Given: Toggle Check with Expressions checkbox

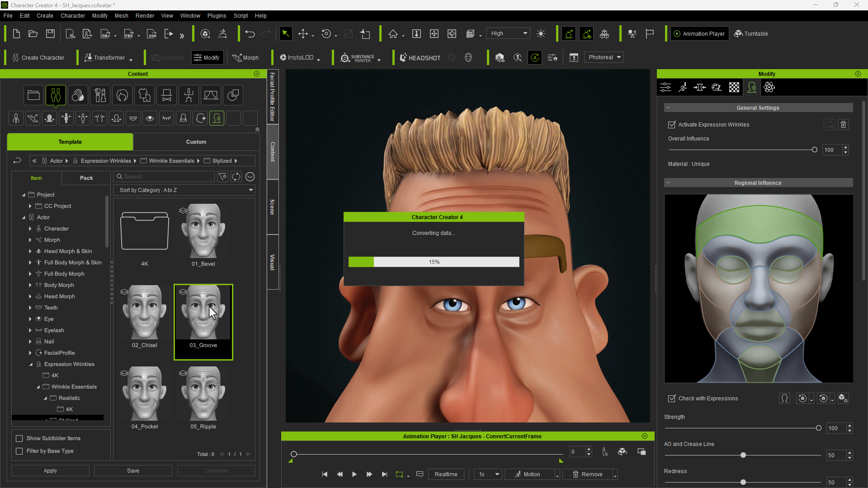Looking at the screenshot, I should tap(672, 399).
